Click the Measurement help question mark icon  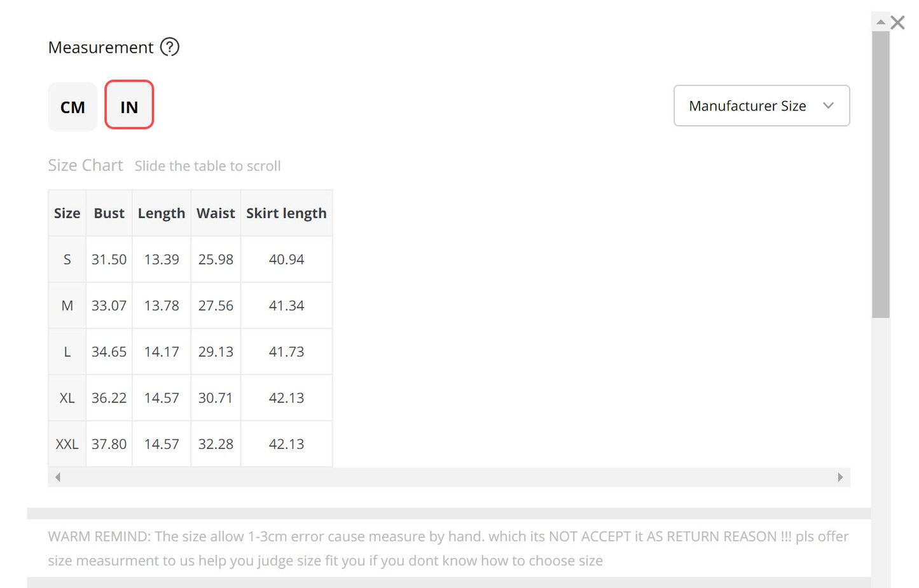click(x=170, y=47)
